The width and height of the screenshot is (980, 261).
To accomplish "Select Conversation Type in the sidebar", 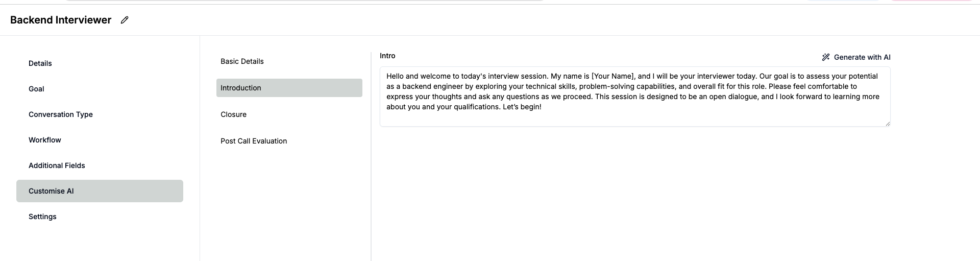I will click(x=61, y=114).
